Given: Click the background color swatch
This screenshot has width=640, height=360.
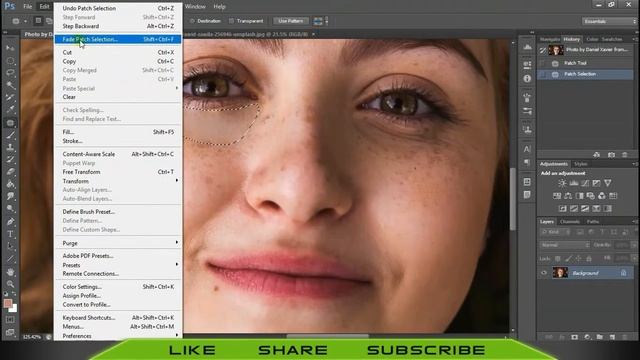Looking at the screenshot, I should [14, 309].
